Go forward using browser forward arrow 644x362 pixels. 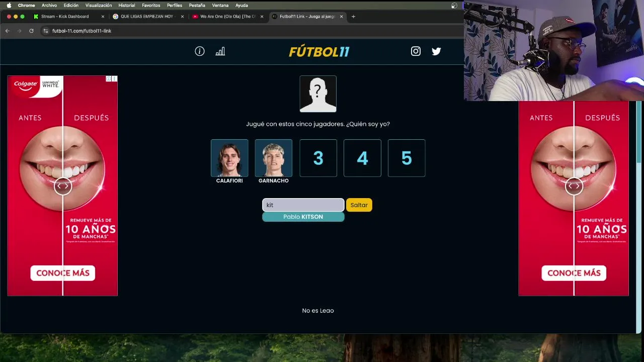(x=19, y=31)
